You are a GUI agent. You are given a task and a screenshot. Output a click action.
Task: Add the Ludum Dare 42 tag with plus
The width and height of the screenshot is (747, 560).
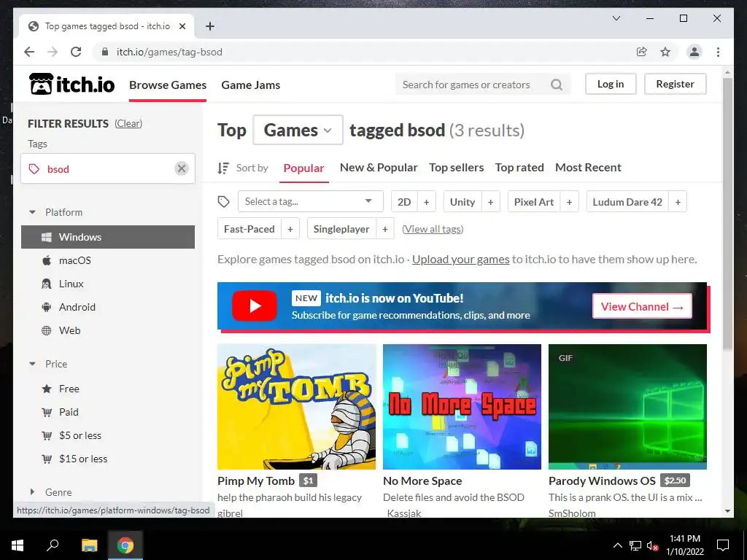[678, 202]
